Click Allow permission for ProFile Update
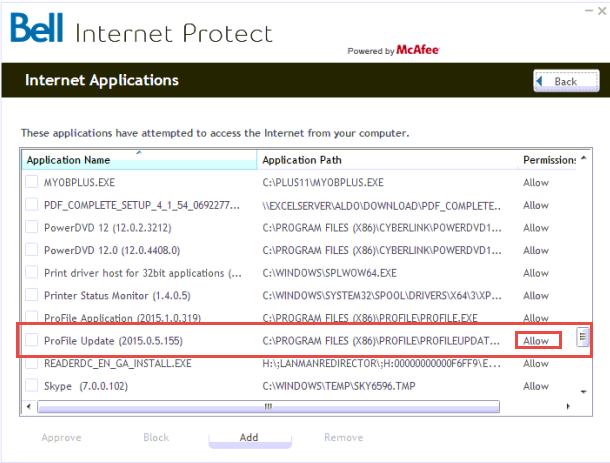This screenshot has height=463, width=610. 536,341
